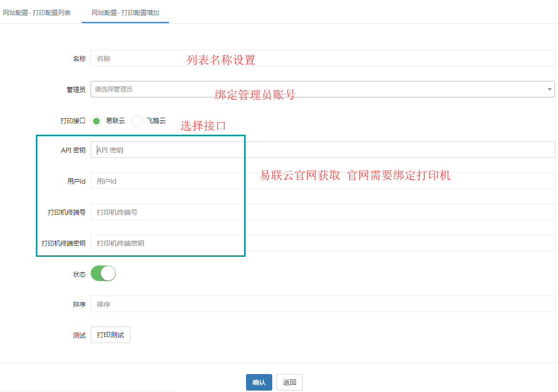
Task: Toggle the 状态 switch off
Action: (x=103, y=273)
